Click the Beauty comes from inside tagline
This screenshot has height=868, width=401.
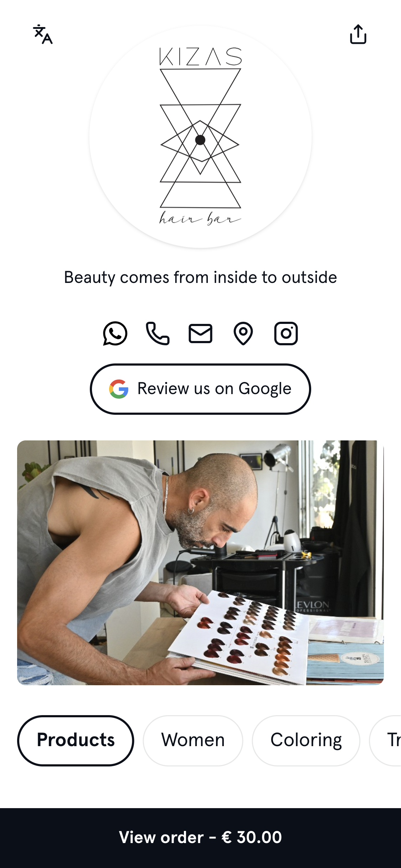[x=200, y=278]
